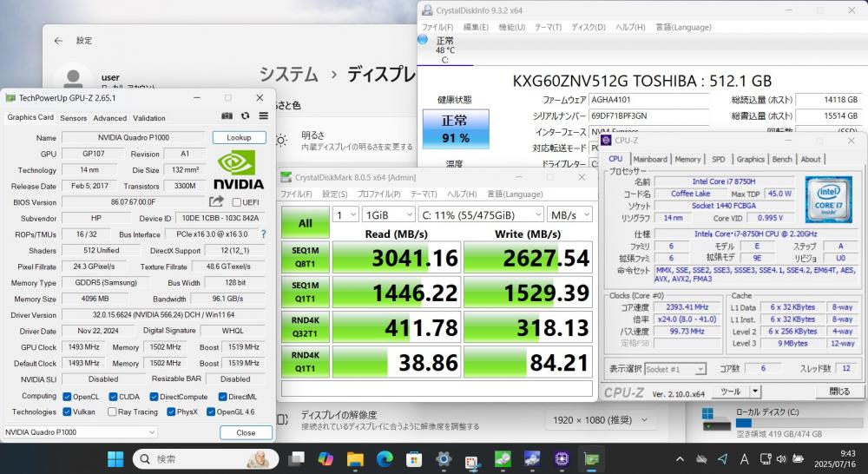
Task: Toggle the Vulkan checkbox
Action: (67, 411)
